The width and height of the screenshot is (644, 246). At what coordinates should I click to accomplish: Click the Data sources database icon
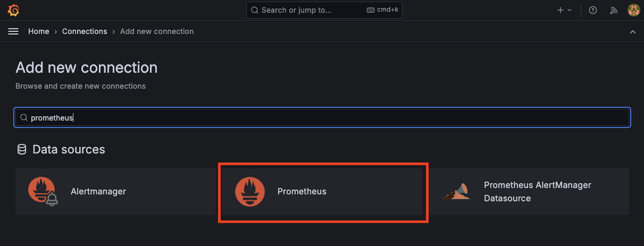pos(21,150)
